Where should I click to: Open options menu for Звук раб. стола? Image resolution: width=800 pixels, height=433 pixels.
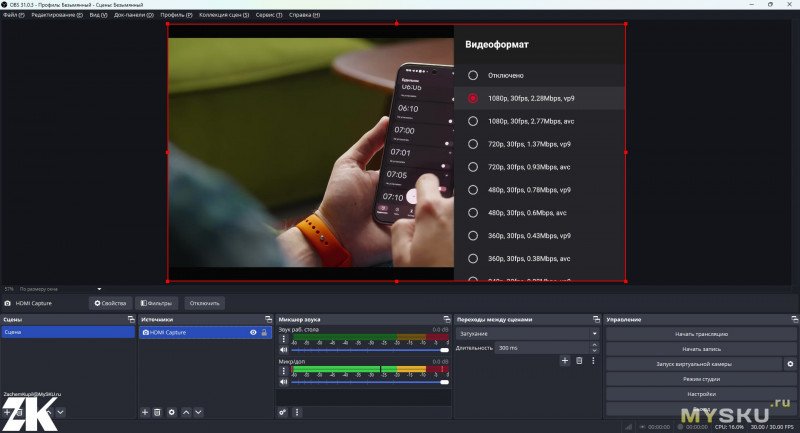[284, 339]
